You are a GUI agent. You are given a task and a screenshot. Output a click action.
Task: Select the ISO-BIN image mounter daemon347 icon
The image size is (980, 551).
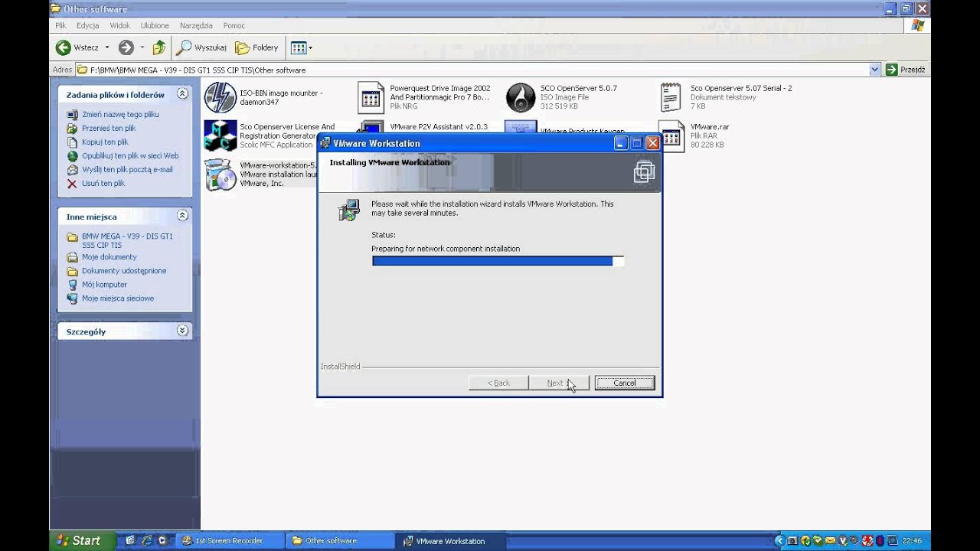point(220,97)
